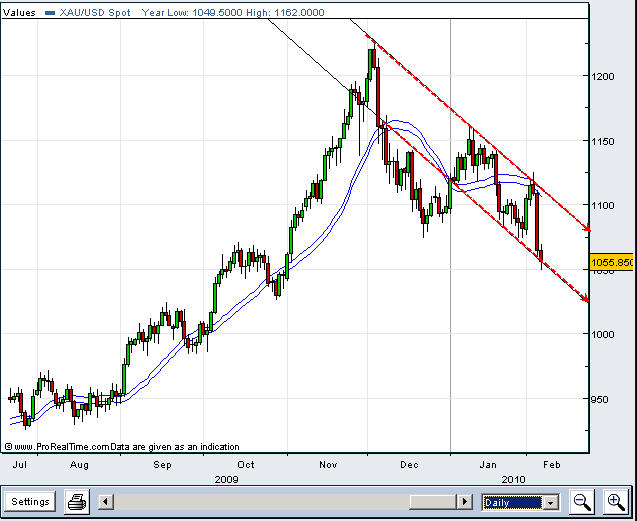The image size is (637, 521).
Task: Click the Oct month axis label
Action: (x=246, y=465)
